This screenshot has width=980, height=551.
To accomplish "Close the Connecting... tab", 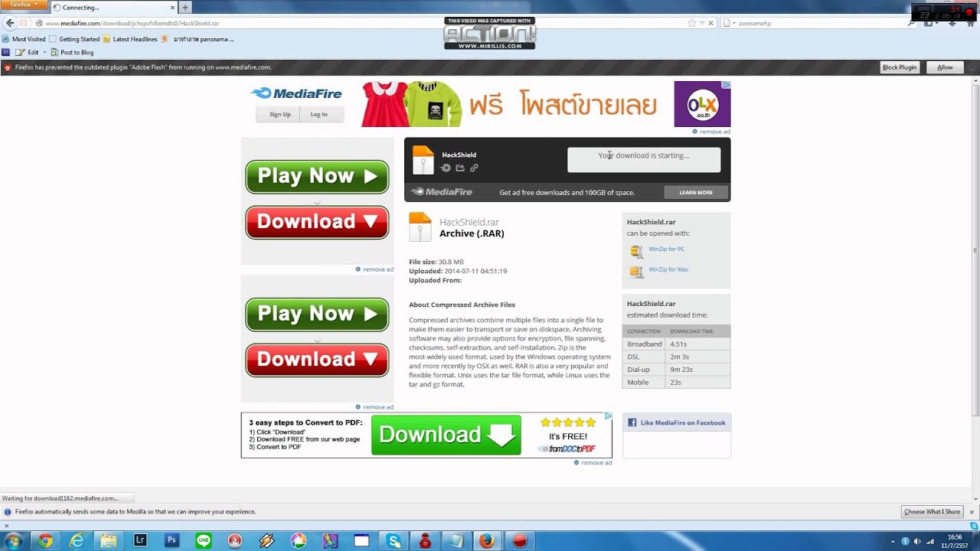I will 171,8.
